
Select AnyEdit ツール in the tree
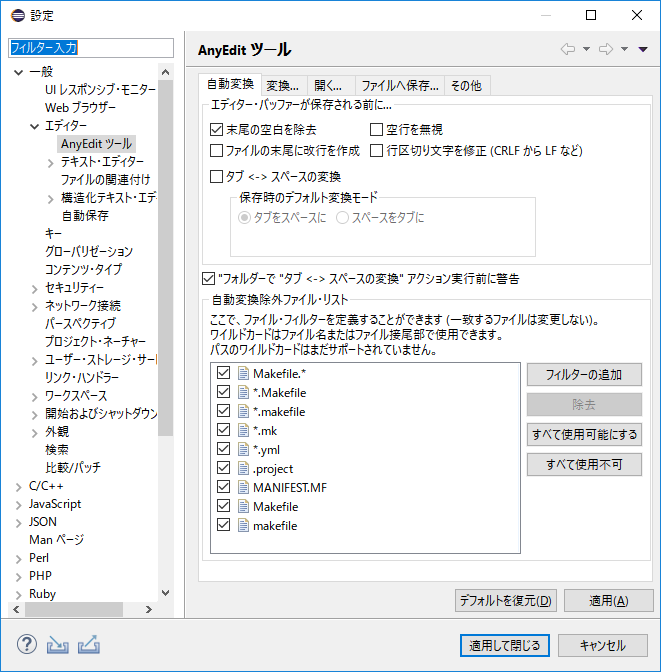click(x=96, y=144)
